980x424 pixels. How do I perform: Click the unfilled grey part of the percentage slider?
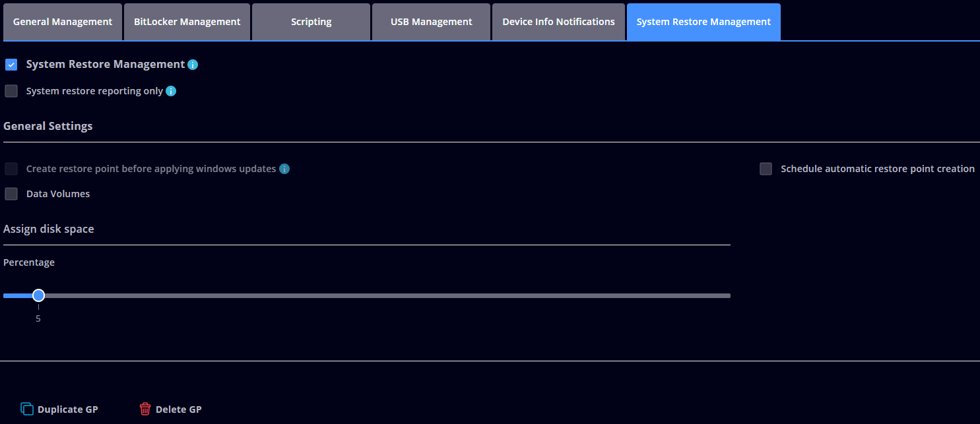pyautogui.click(x=387, y=295)
